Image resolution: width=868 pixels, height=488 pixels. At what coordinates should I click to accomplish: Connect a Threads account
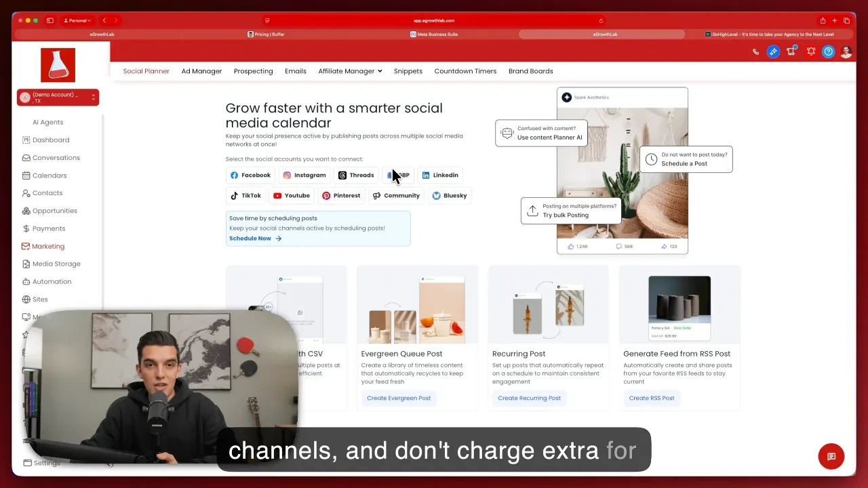click(356, 175)
